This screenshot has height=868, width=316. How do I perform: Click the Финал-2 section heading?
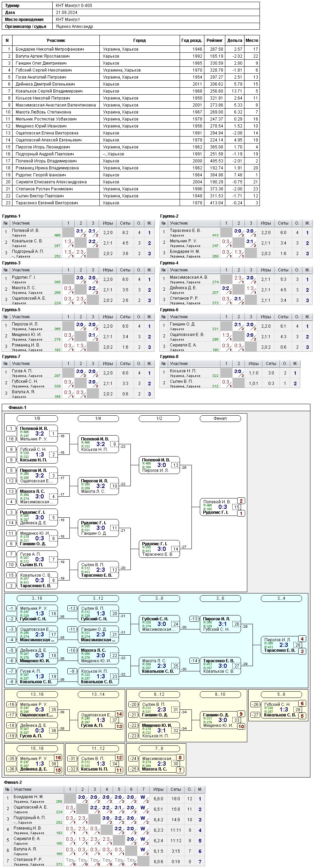tap(13, 782)
